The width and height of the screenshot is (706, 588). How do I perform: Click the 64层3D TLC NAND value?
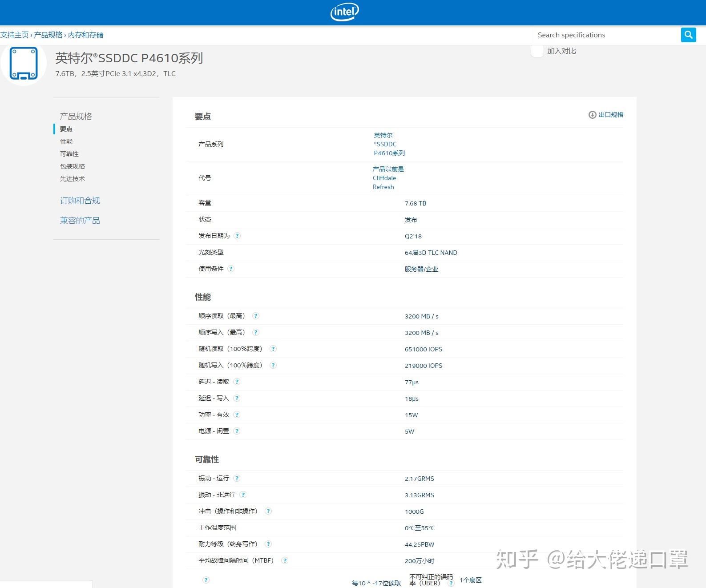pyautogui.click(x=431, y=253)
